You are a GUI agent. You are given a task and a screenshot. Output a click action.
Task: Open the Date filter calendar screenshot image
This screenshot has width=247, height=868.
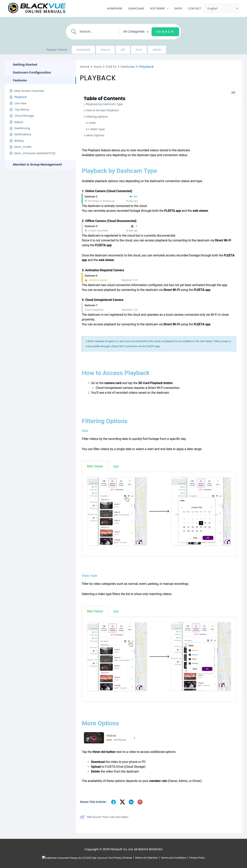coord(201,511)
